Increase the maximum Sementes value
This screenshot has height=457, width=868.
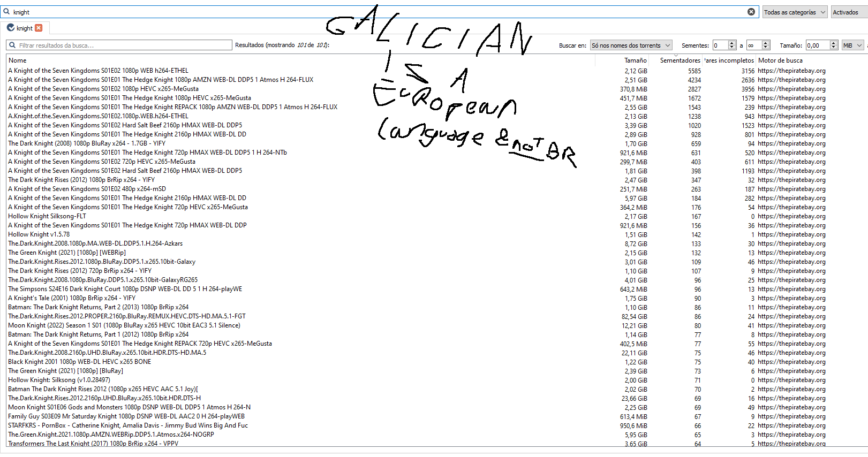click(766, 43)
